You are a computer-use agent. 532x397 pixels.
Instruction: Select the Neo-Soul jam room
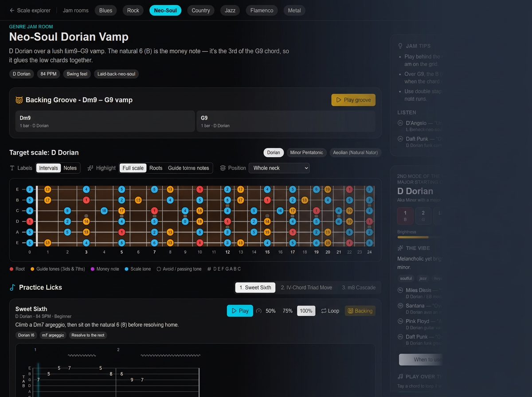click(165, 10)
